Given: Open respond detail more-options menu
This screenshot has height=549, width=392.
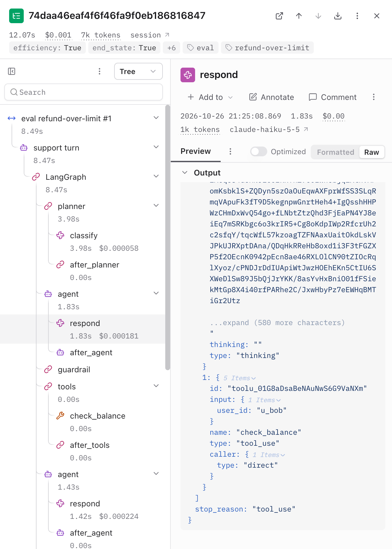Looking at the screenshot, I should point(374,97).
